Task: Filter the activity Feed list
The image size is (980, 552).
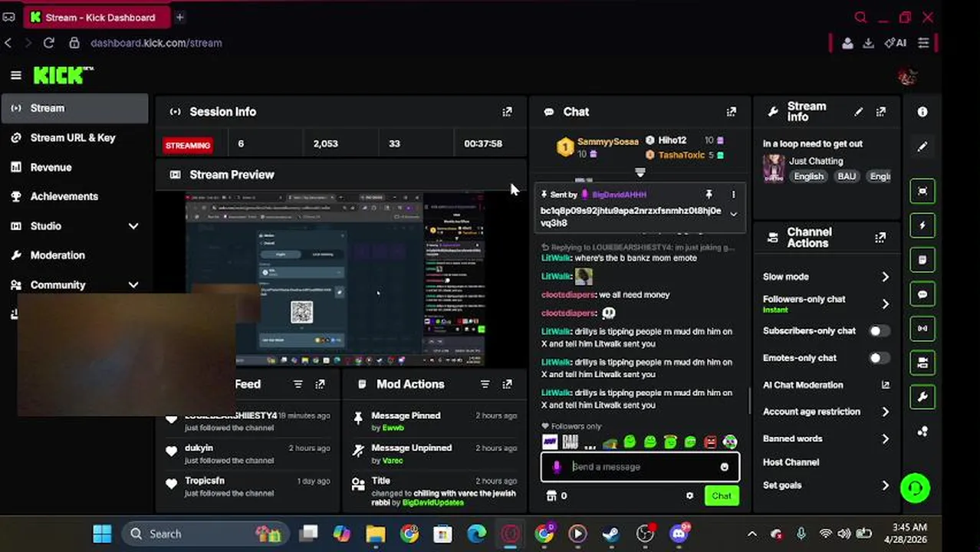Action: click(298, 384)
